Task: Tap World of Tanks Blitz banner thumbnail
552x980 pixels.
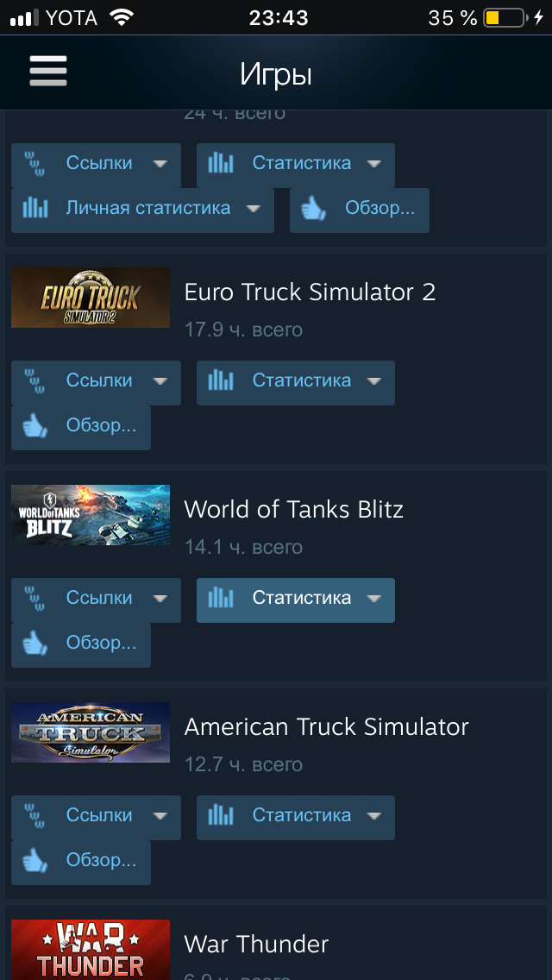Action: coord(91,515)
